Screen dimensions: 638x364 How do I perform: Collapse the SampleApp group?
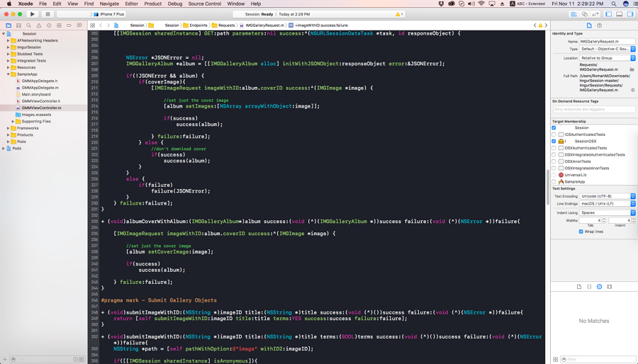8,74
